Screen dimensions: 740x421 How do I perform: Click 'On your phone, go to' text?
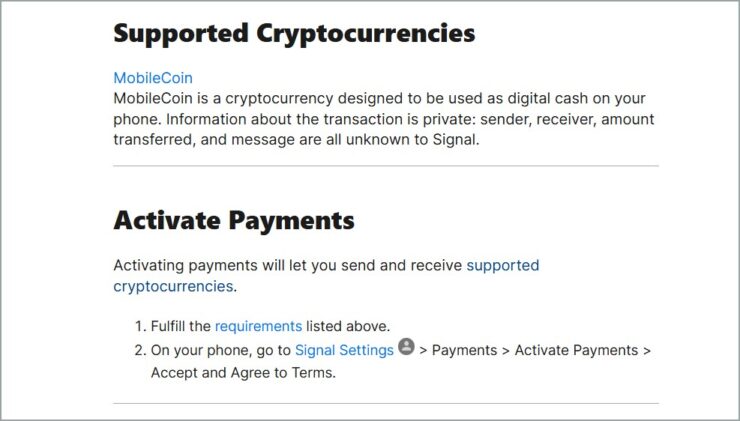(220, 350)
